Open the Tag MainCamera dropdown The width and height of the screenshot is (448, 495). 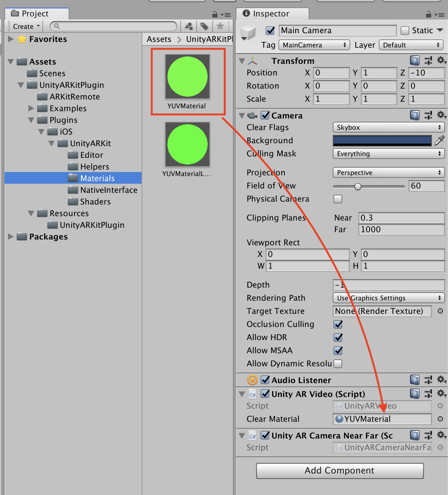point(314,45)
